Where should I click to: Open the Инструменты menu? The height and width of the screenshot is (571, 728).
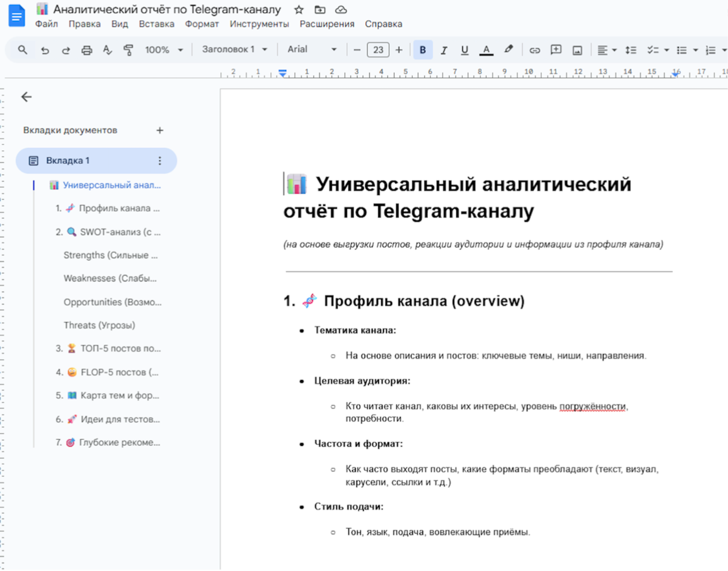tap(259, 24)
